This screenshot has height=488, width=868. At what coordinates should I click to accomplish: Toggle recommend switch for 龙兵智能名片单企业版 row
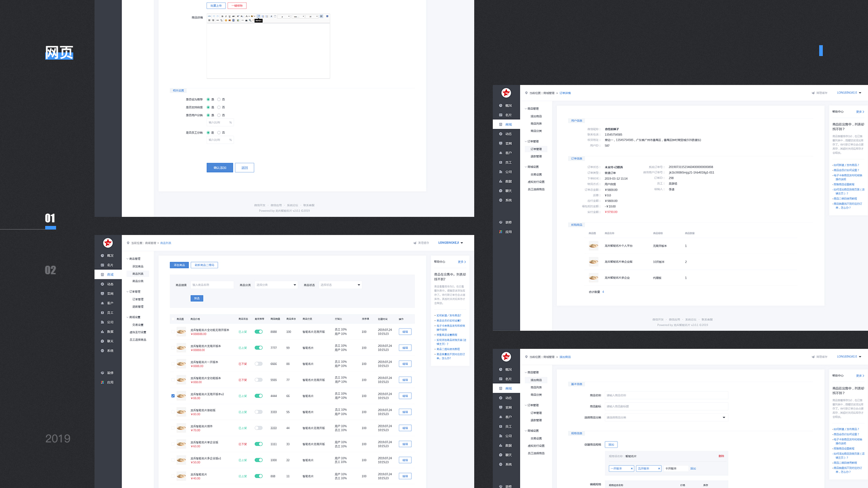tap(259, 444)
